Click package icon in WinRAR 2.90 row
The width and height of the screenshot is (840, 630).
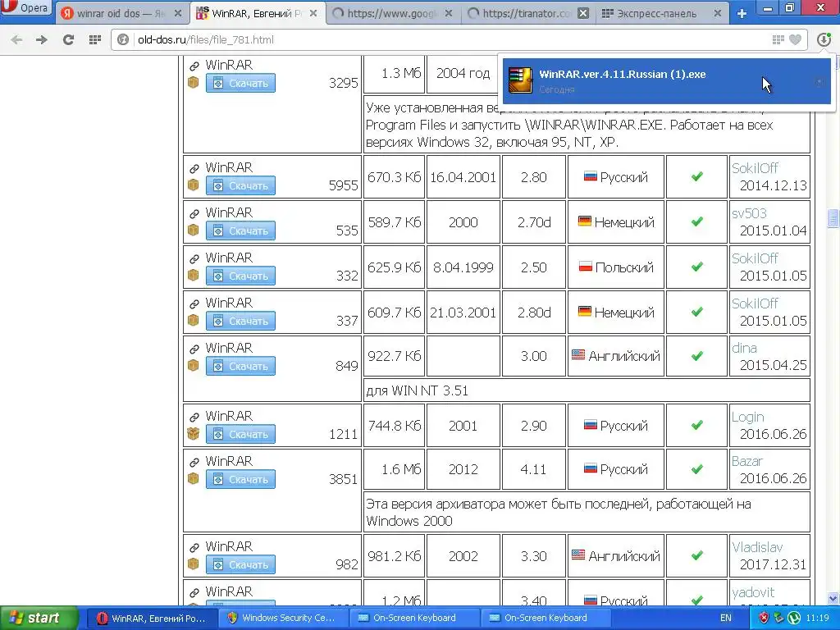194,433
